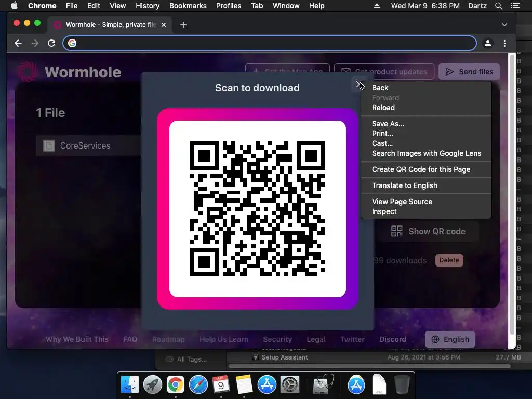Close the Wormhole tab

coord(164,25)
